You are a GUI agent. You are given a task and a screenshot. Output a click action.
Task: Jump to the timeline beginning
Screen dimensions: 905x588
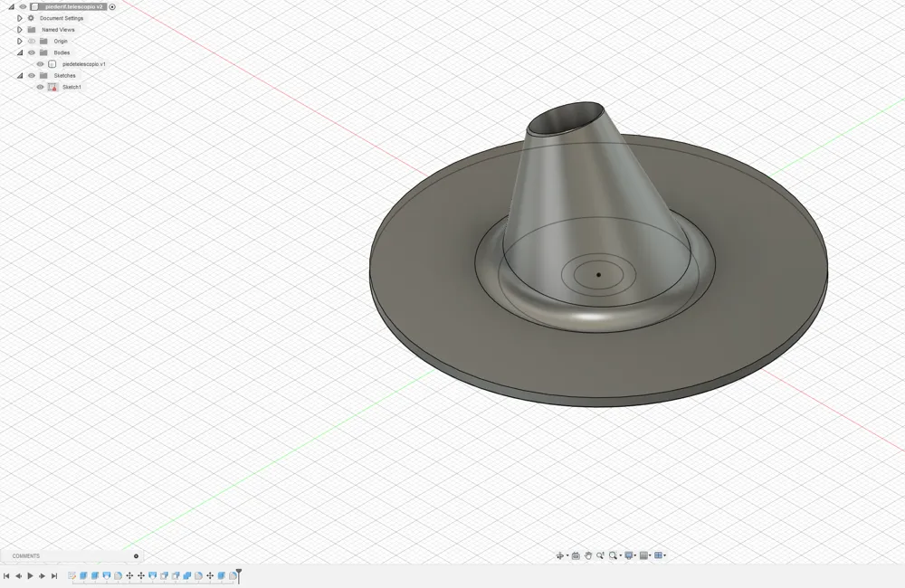6,576
